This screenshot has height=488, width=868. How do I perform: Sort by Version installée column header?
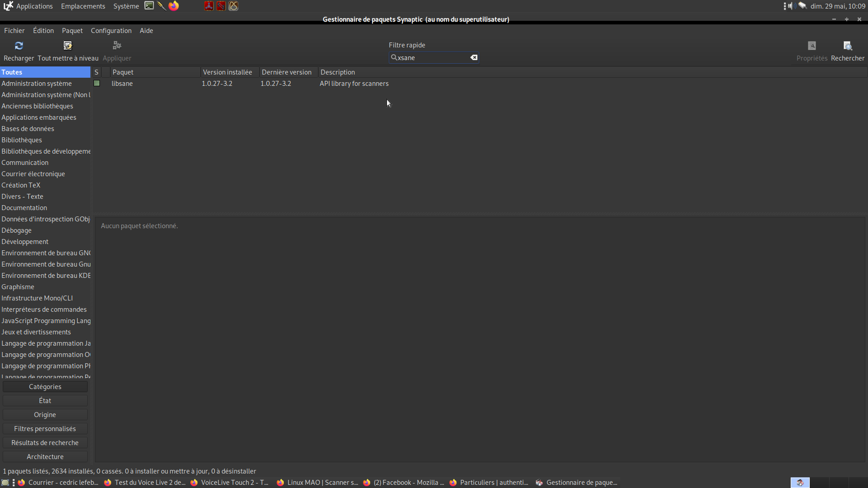228,72
